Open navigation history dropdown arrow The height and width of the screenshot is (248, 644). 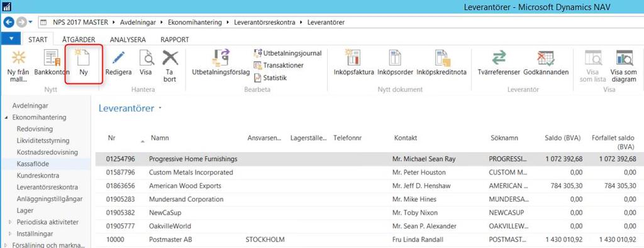coord(30,22)
